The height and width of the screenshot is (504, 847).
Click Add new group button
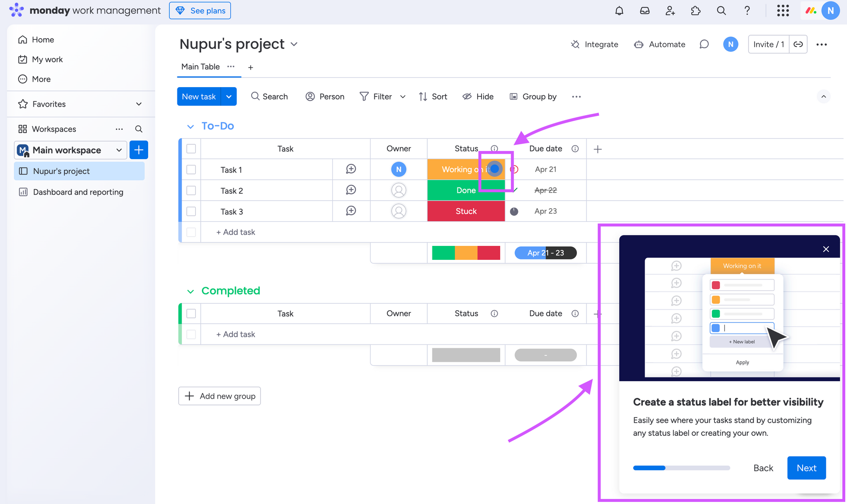[x=219, y=396]
